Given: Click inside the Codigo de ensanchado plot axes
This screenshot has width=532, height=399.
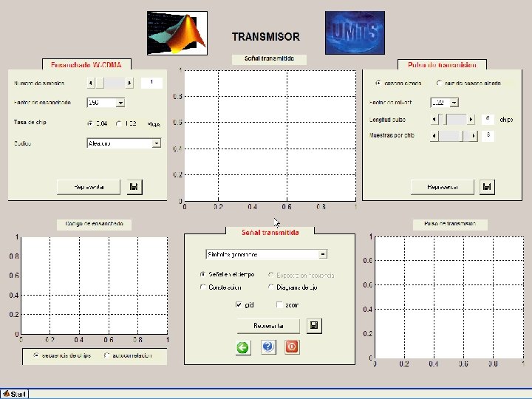Looking at the screenshot, I should (95, 286).
